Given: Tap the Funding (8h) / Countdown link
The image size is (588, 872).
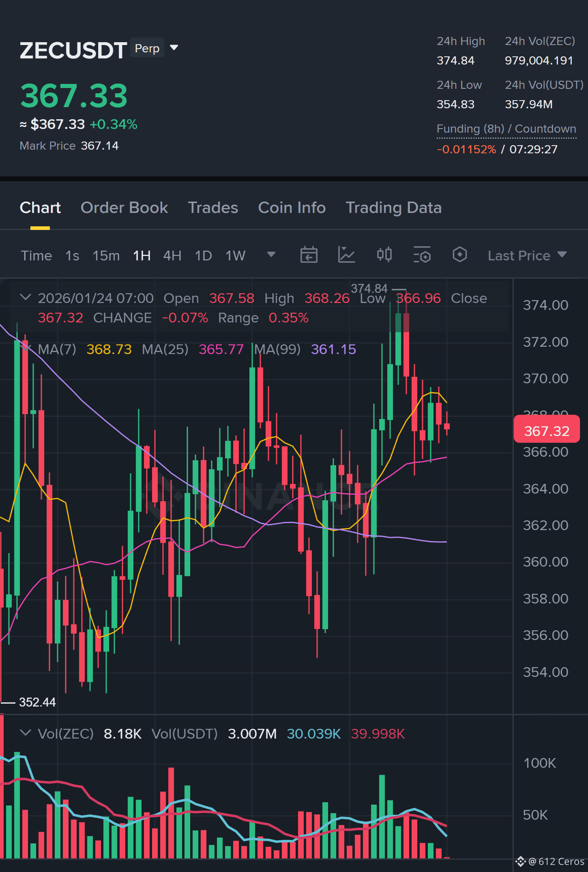Looking at the screenshot, I should [506, 129].
